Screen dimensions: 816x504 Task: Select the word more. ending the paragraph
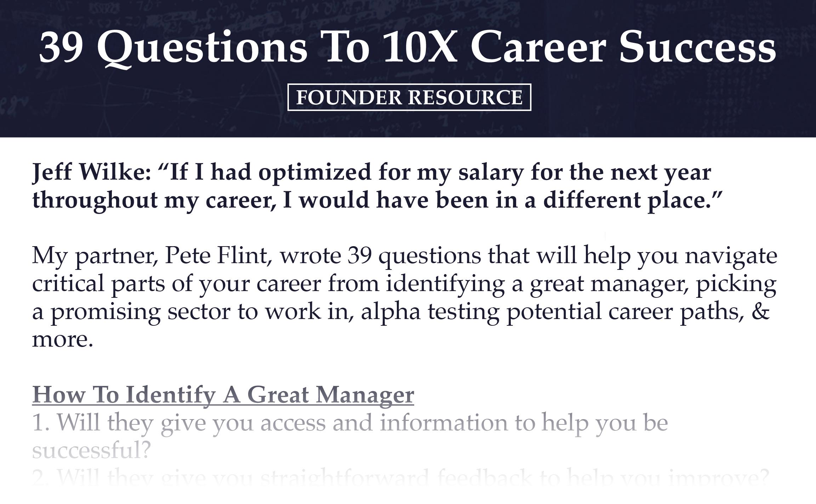click(x=63, y=339)
